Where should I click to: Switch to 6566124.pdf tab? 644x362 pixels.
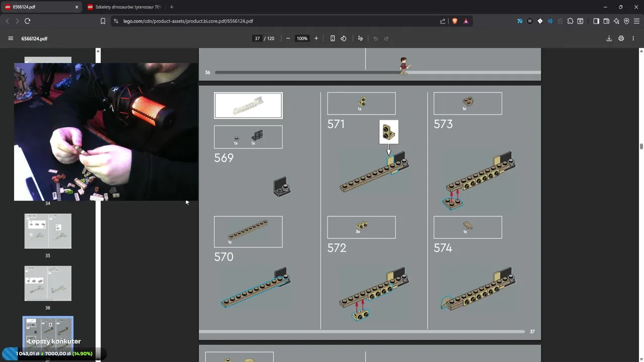pos(42,7)
